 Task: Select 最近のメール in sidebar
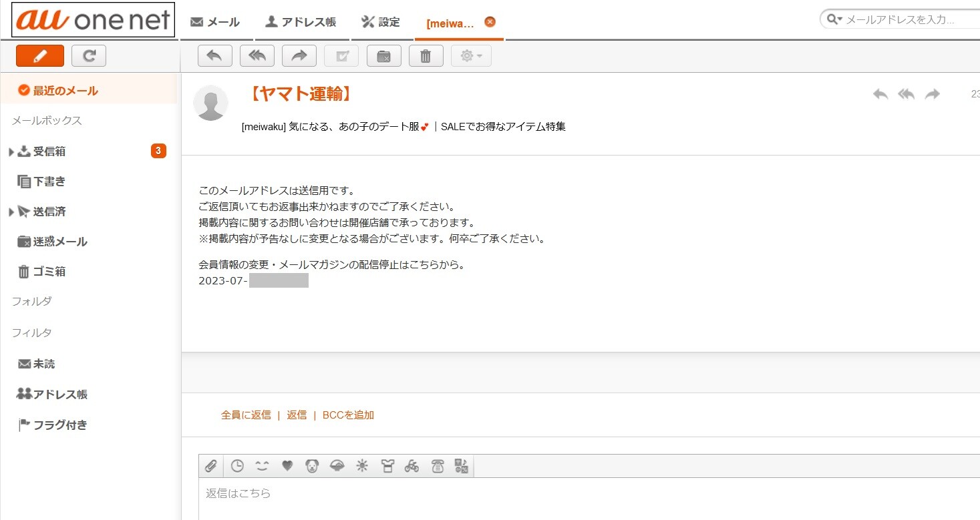(90, 91)
